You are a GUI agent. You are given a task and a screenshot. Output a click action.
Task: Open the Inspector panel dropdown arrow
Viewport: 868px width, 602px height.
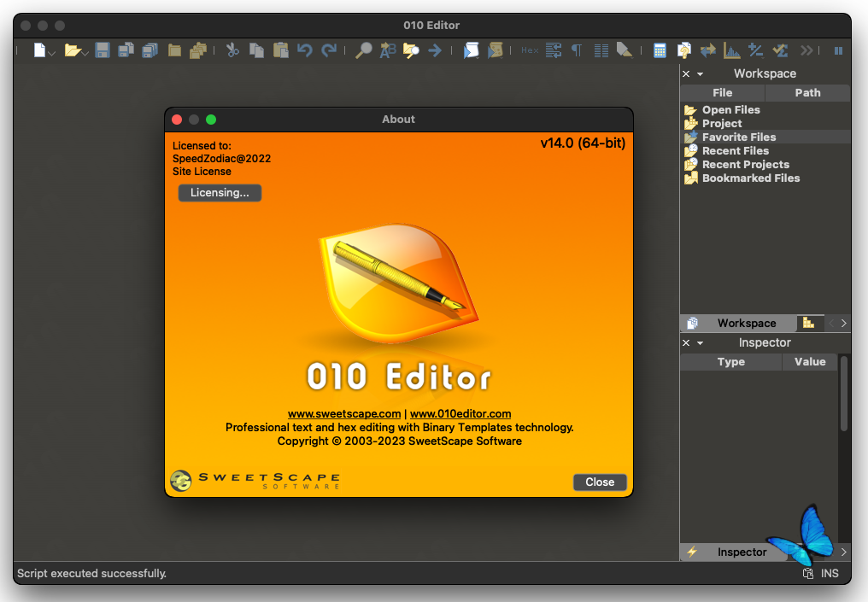pos(701,343)
